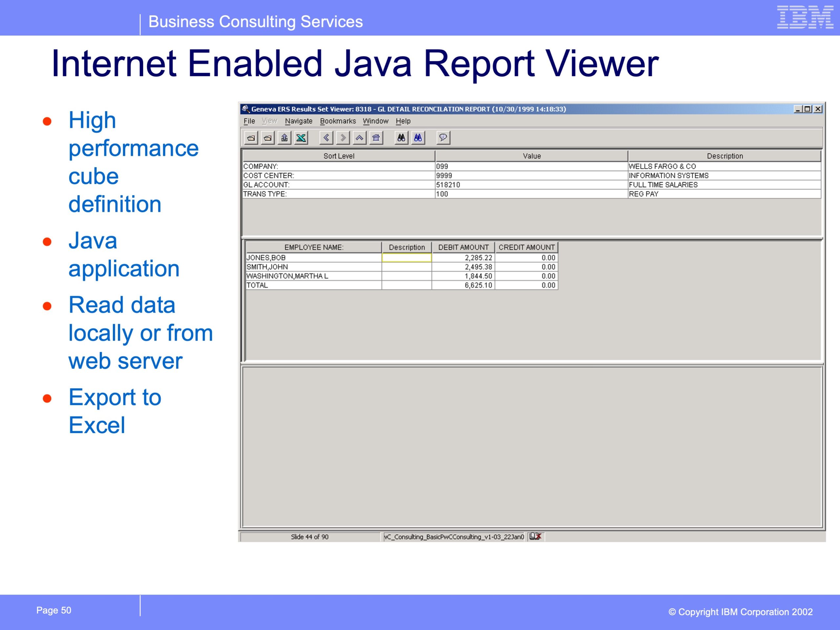
Task: Click the WELLS FARGO & CO cell
Action: (x=724, y=166)
